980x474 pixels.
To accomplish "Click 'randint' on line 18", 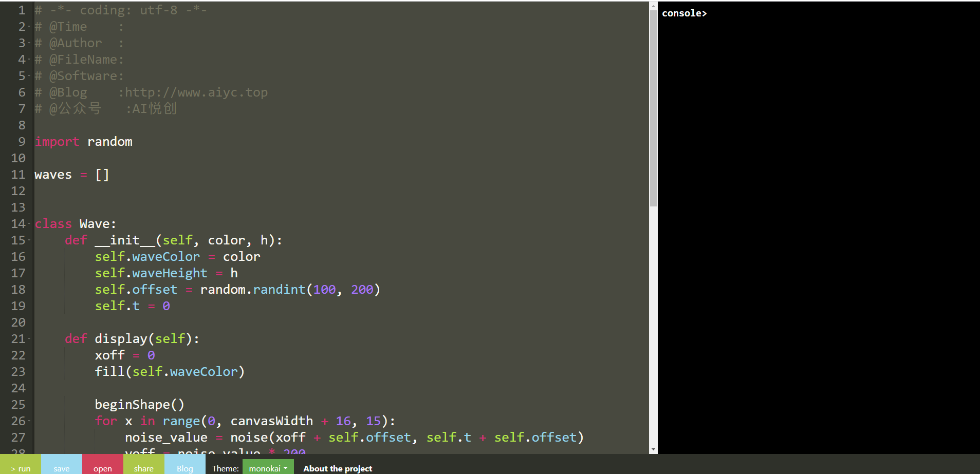I will point(279,290).
